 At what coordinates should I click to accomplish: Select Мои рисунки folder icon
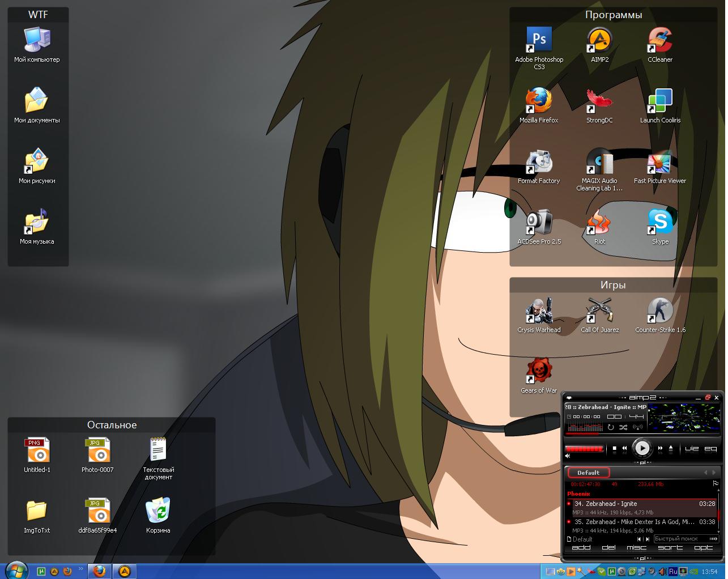pos(37,166)
